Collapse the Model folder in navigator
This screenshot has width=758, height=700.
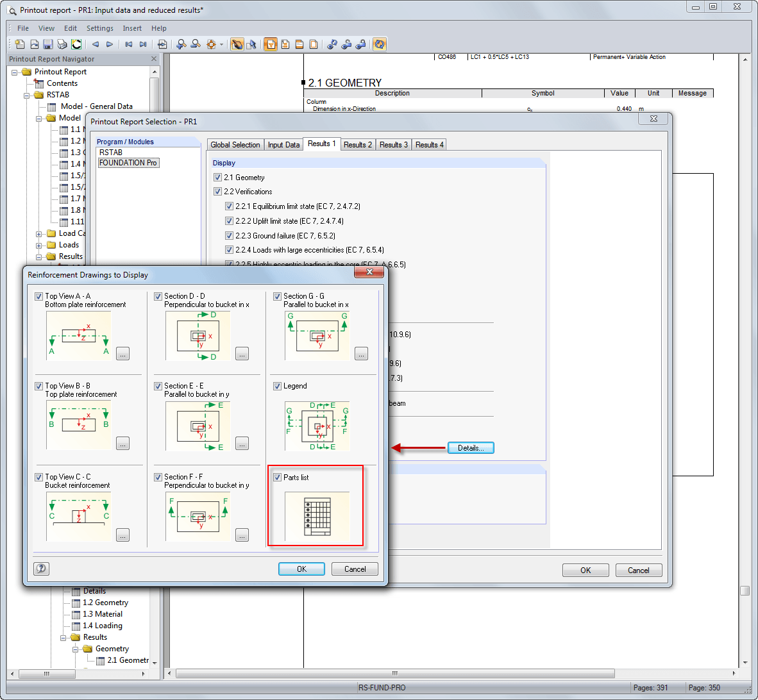38,119
